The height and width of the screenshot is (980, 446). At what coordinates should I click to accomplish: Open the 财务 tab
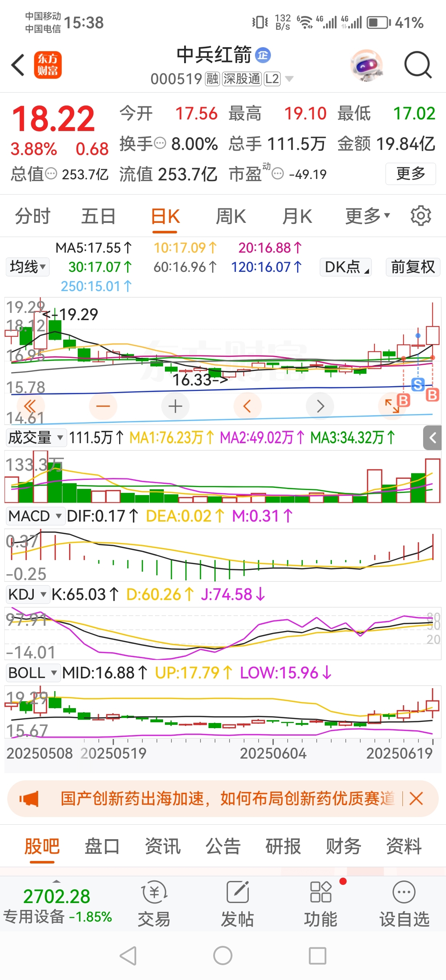click(344, 846)
